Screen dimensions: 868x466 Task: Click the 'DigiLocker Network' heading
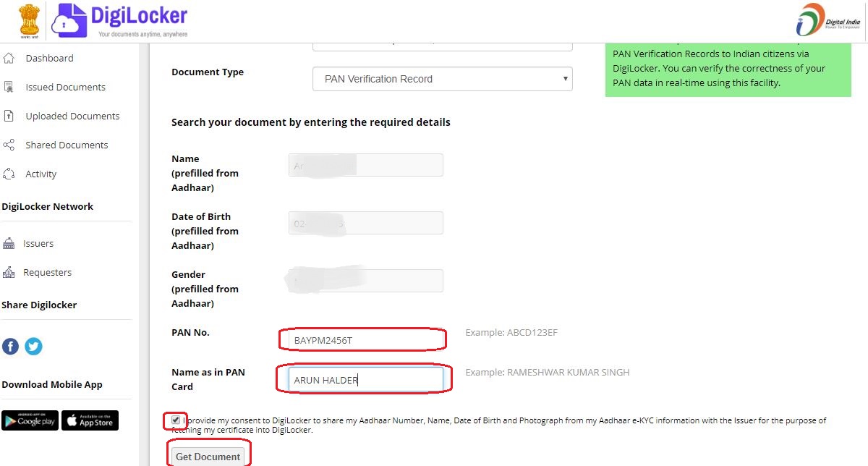(48, 206)
